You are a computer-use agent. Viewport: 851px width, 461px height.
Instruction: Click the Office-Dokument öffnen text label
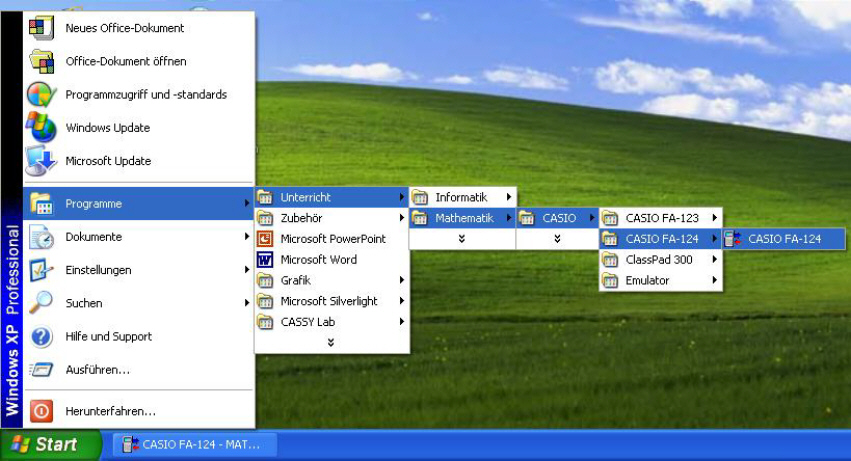(x=126, y=61)
